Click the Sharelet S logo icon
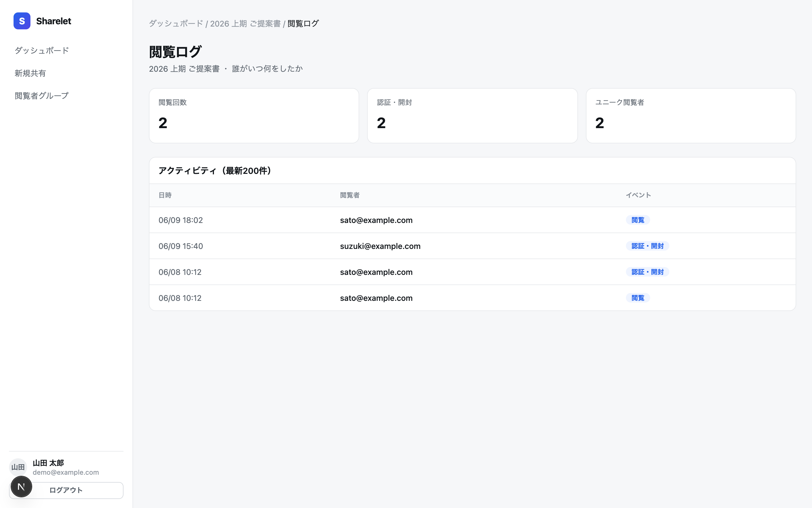The image size is (812, 508). tap(22, 21)
